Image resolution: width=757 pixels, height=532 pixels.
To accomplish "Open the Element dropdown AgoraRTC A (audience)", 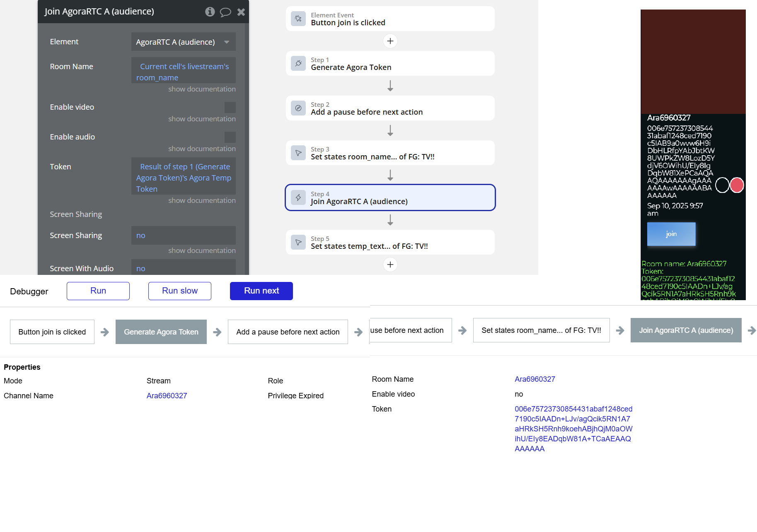I will 183,42.
